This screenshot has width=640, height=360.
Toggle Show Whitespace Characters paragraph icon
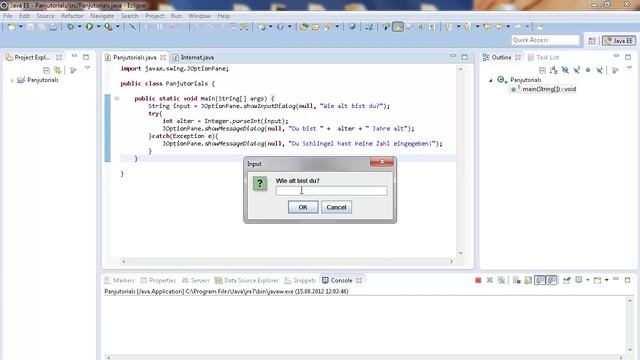432,27
